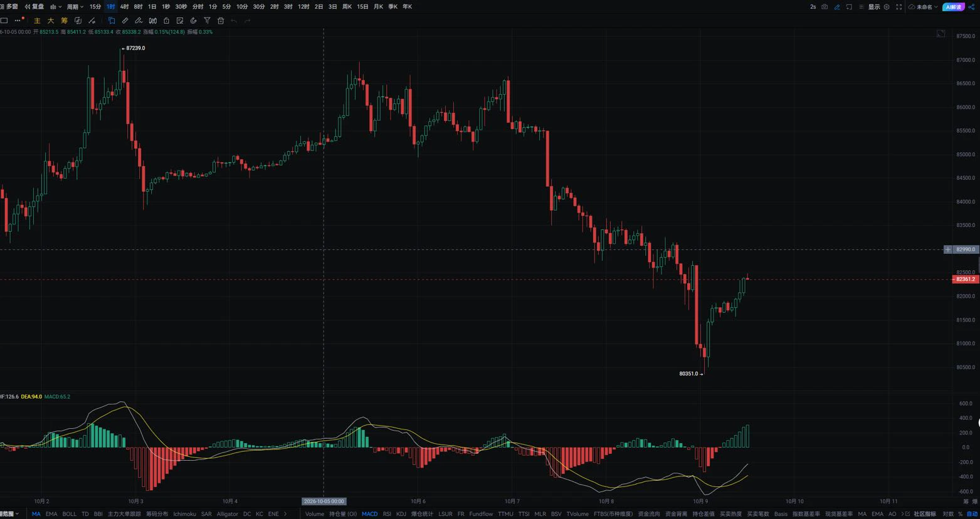Toggle the 主 indicator marker
The height and width of the screenshot is (519, 980).
[x=37, y=21]
